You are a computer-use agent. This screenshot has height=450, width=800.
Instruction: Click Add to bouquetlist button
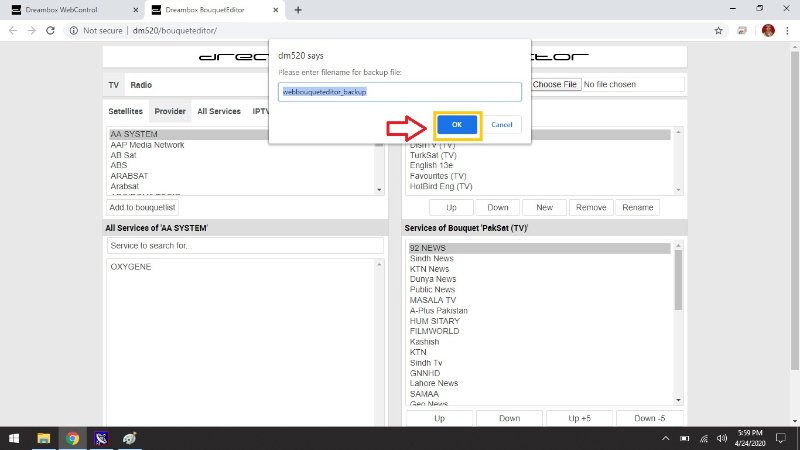[x=142, y=207]
